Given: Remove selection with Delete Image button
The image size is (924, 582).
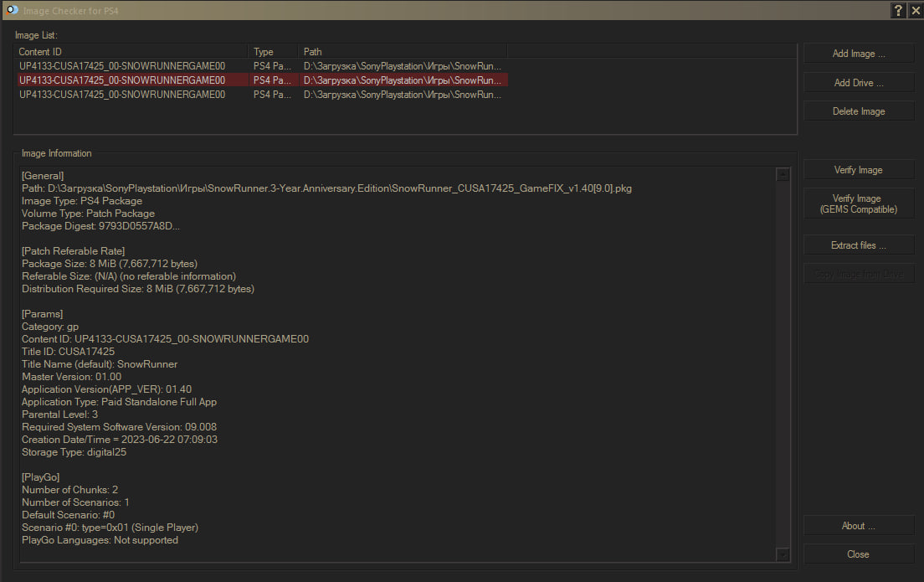Looking at the screenshot, I should 859,111.
